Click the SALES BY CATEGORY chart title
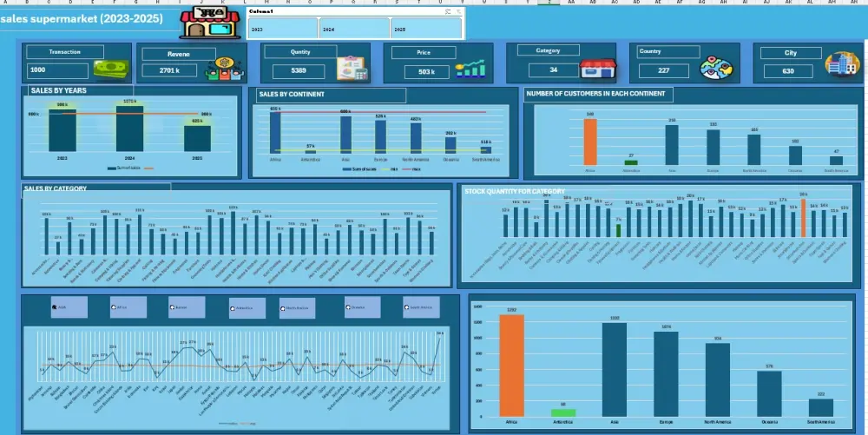The image size is (868, 435). pos(56,188)
